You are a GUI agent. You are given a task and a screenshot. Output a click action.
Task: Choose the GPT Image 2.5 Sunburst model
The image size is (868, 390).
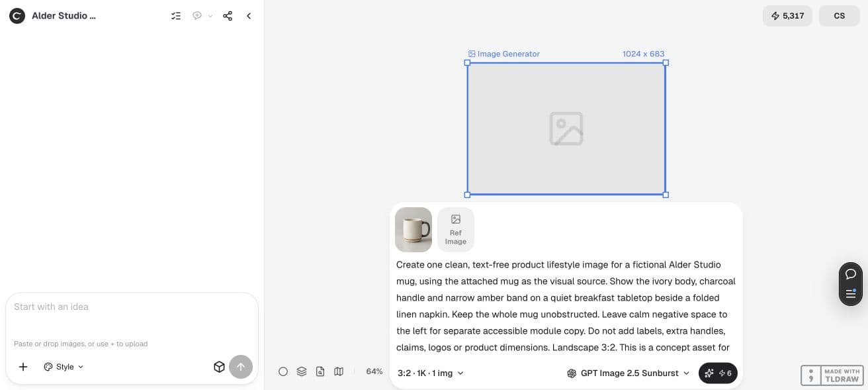(629, 373)
